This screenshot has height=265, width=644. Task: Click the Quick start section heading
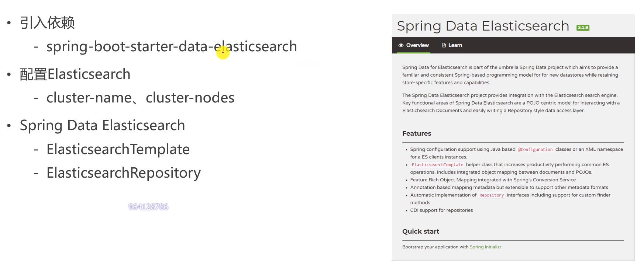pos(420,231)
